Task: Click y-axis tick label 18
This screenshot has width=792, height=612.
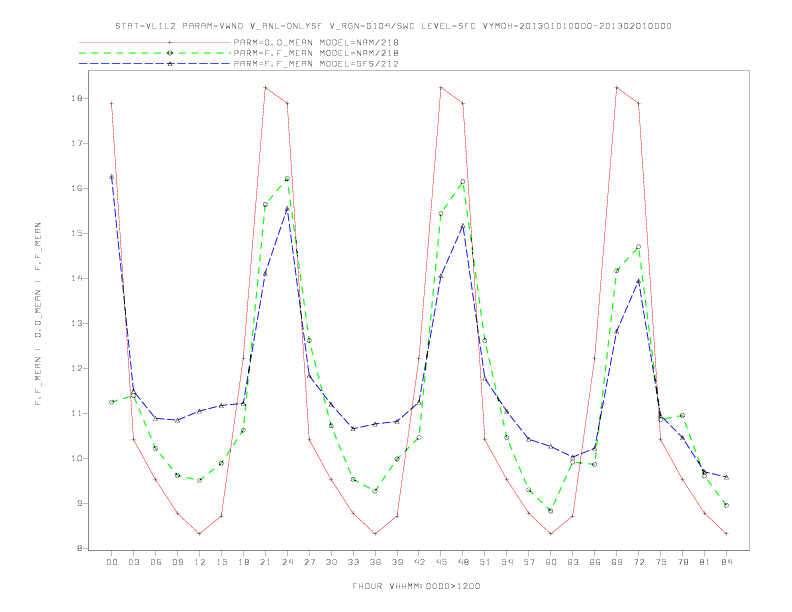Action: [x=76, y=98]
